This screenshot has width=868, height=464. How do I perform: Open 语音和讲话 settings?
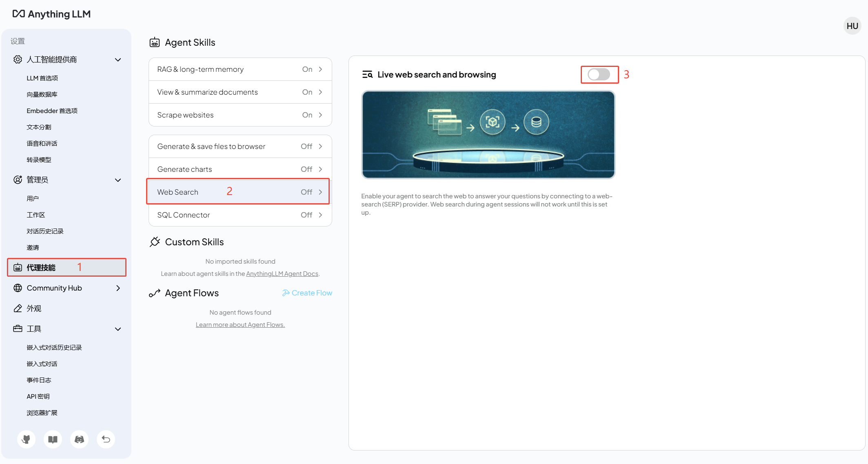coord(42,143)
